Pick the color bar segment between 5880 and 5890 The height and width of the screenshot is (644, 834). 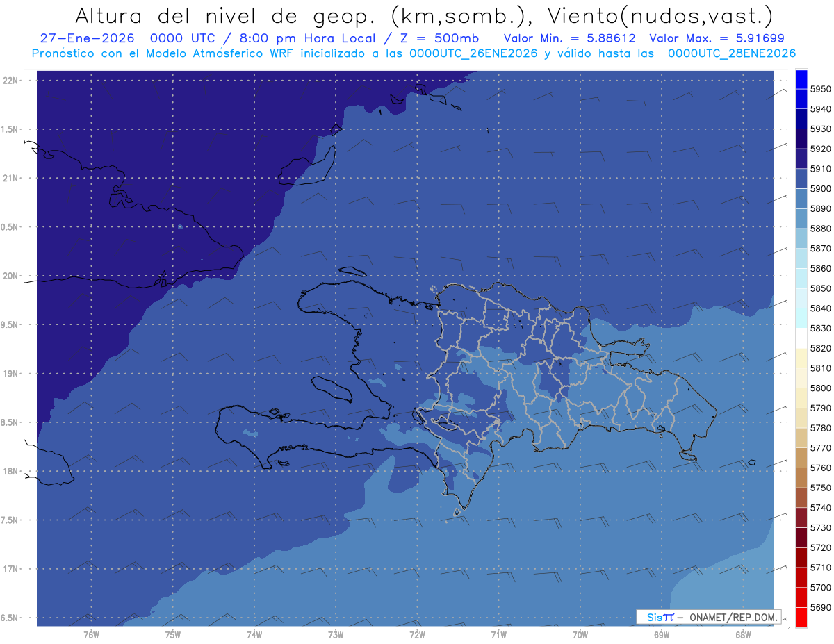pyautogui.click(x=801, y=219)
